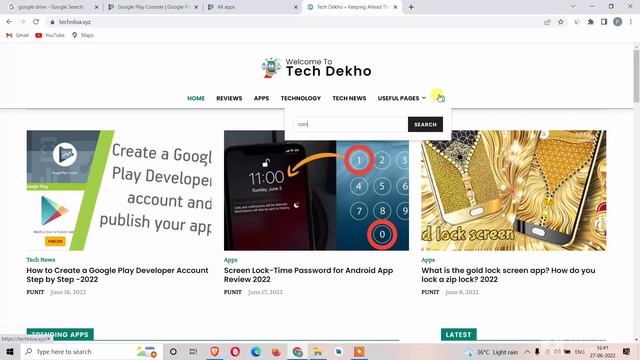Open a new browser tab
Screen dimensions: 640x360
tap(411, 7)
